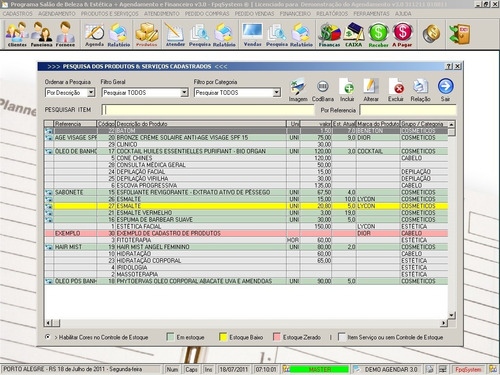
Task: Click the Imagem icon in search dialog
Action: coord(298,90)
